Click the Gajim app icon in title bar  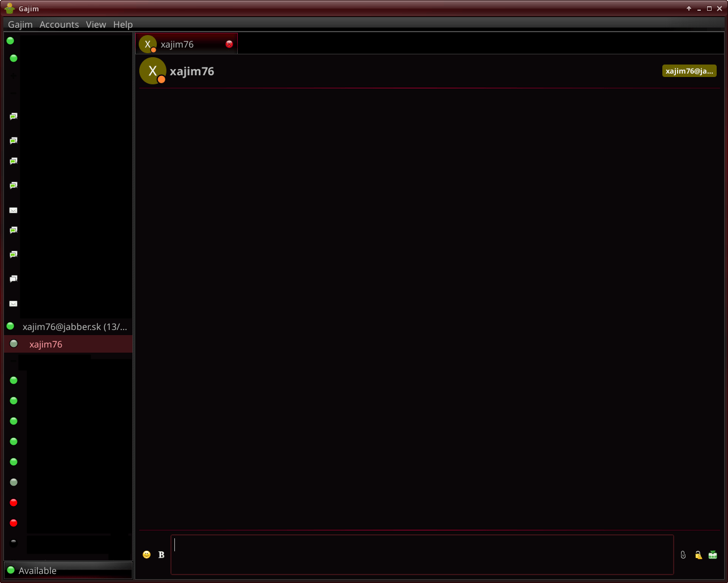tap(10, 8)
